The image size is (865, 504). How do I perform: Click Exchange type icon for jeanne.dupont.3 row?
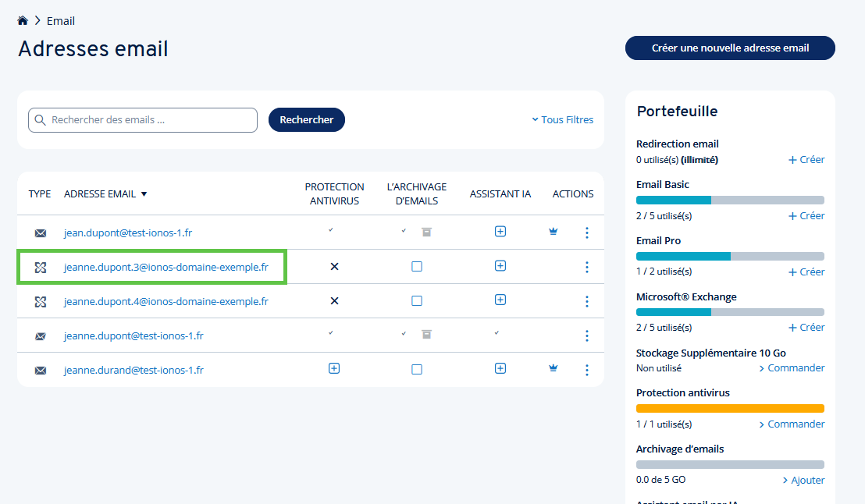point(41,268)
